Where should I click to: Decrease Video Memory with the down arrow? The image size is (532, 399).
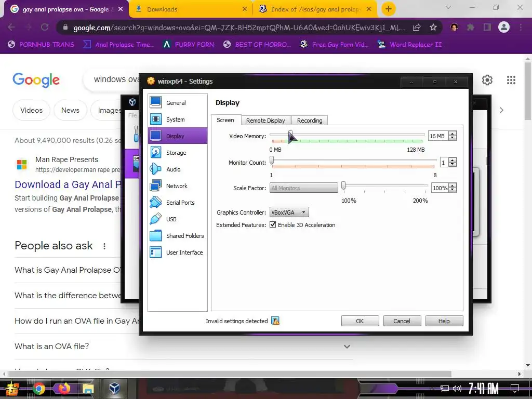[x=453, y=138]
